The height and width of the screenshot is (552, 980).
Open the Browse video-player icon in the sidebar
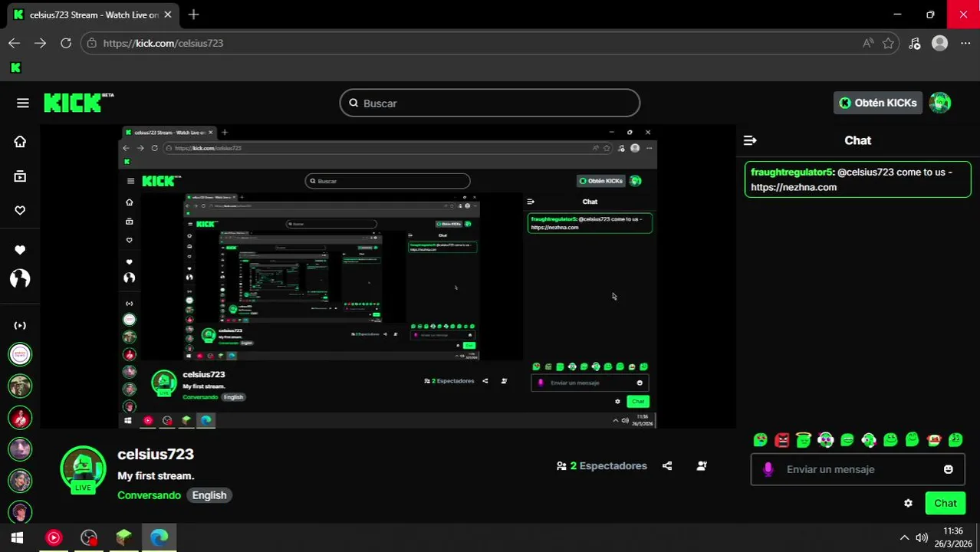click(20, 176)
